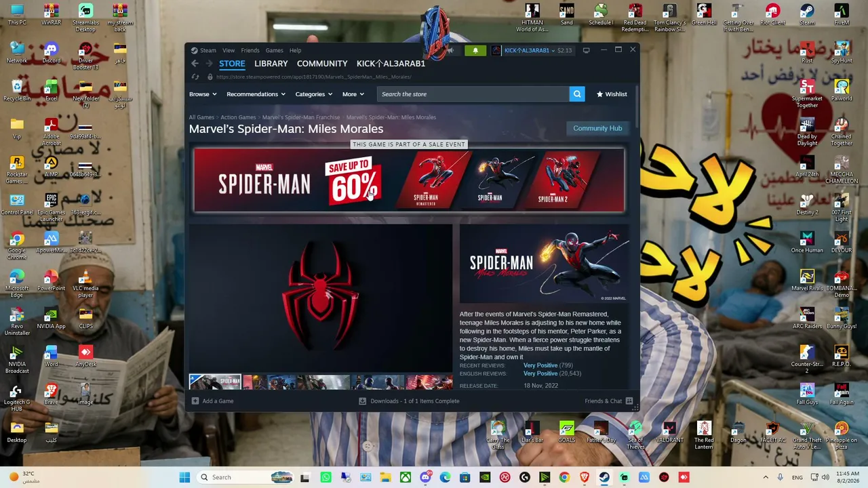Show hidden system tray icons
Viewport: 868px width, 488px height.
pyautogui.click(x=766, y=477)
